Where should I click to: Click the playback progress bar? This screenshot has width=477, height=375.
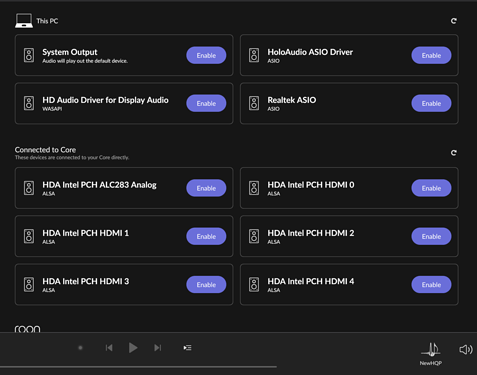coord(138,367)
